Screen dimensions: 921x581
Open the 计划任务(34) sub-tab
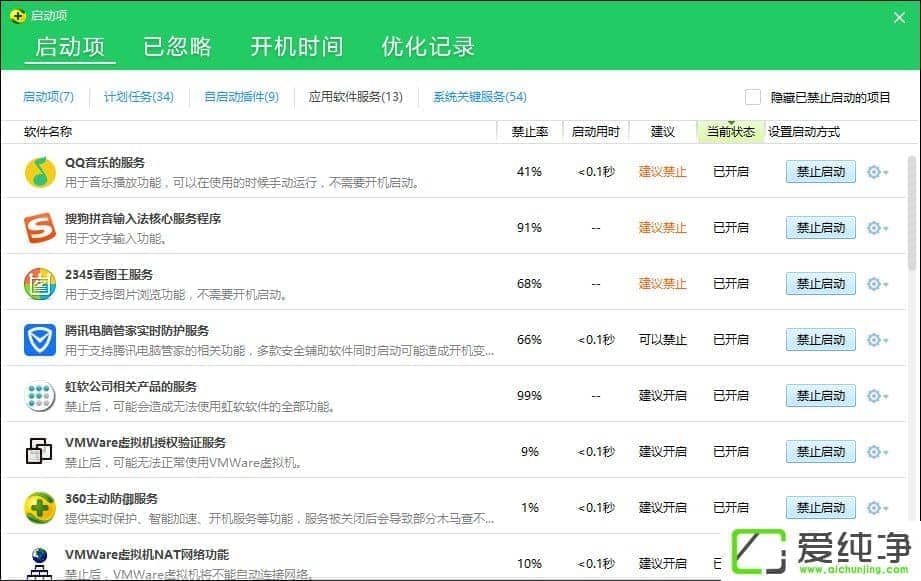pyautogui.click(x=139, y=97)
